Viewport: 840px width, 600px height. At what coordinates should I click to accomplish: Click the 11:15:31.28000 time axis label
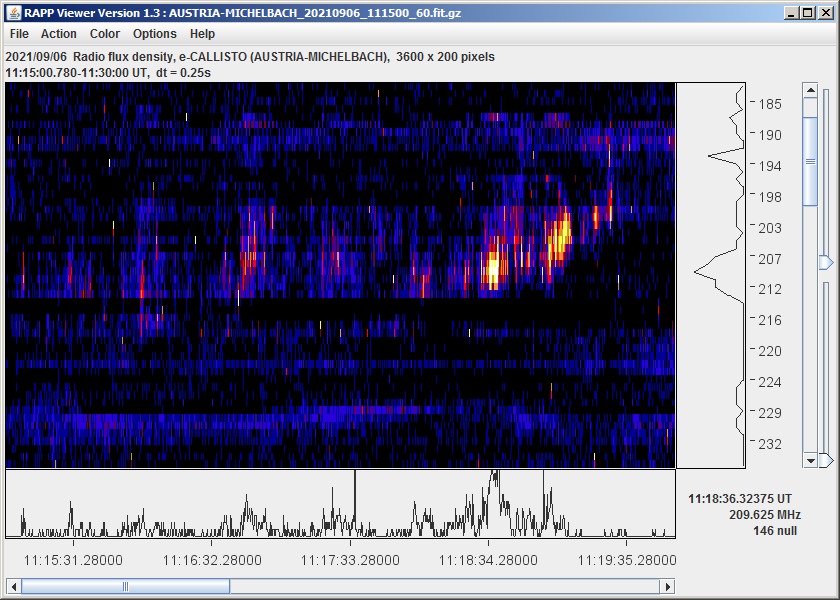tap(73, 560)
